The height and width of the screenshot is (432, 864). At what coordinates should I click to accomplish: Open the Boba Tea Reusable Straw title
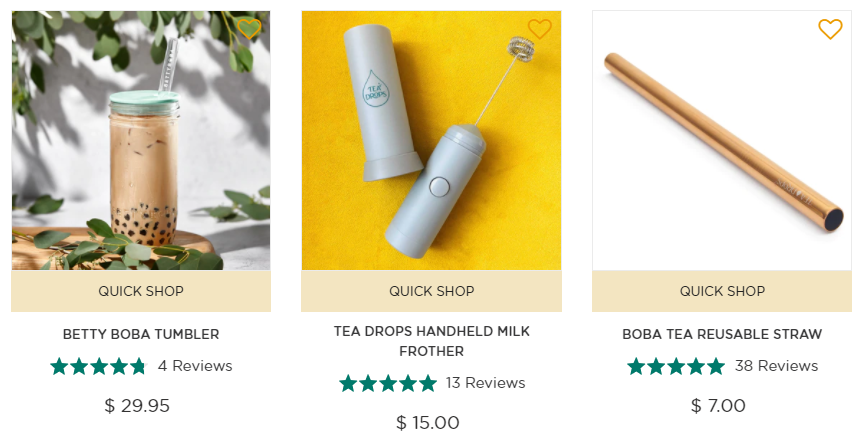click(x=722, y=334)
